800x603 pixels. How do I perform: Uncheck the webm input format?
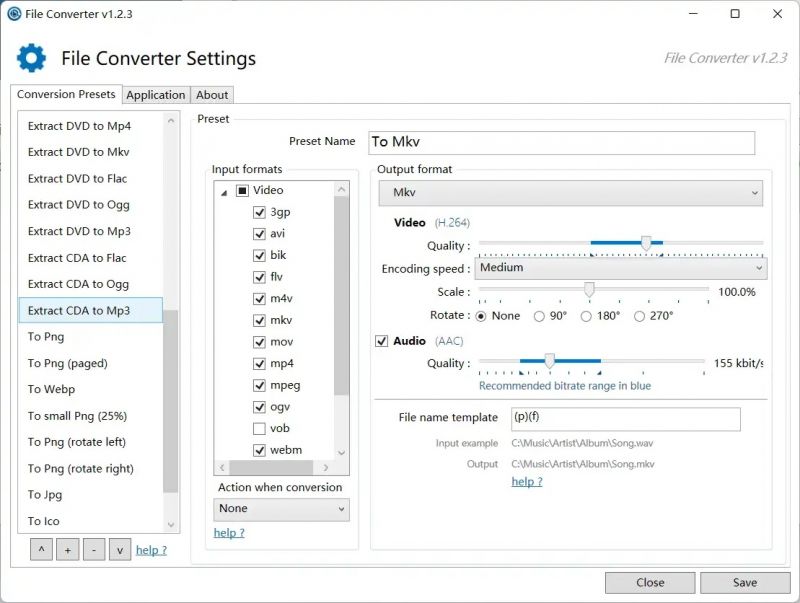[x=259, y=450]
